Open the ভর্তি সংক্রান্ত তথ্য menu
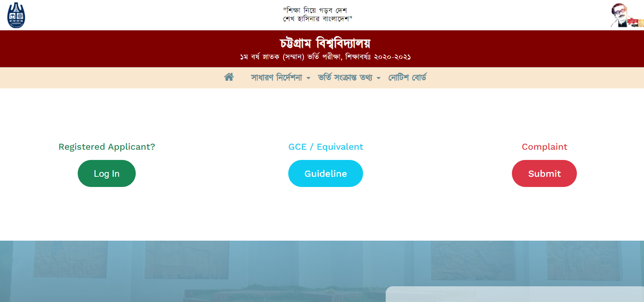The height and width of the screenshot is (302, 644). pyautogui.click(x=345, y=77)
